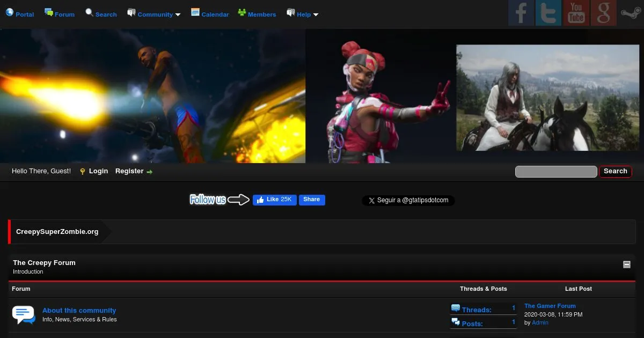Open the Forum menu item
Image resolution: width=644 pixels, height=338 pixels.
coord(60,14)
